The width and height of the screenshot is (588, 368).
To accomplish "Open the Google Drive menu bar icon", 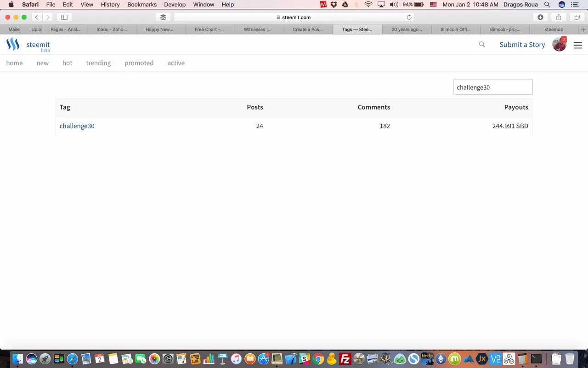I will coord(345,5).
